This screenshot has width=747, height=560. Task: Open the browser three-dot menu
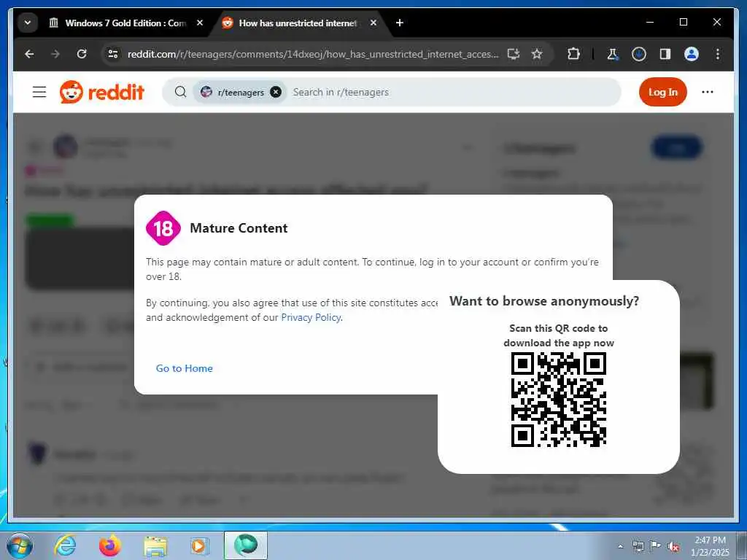pyautogui.click(x=718, y=54)
